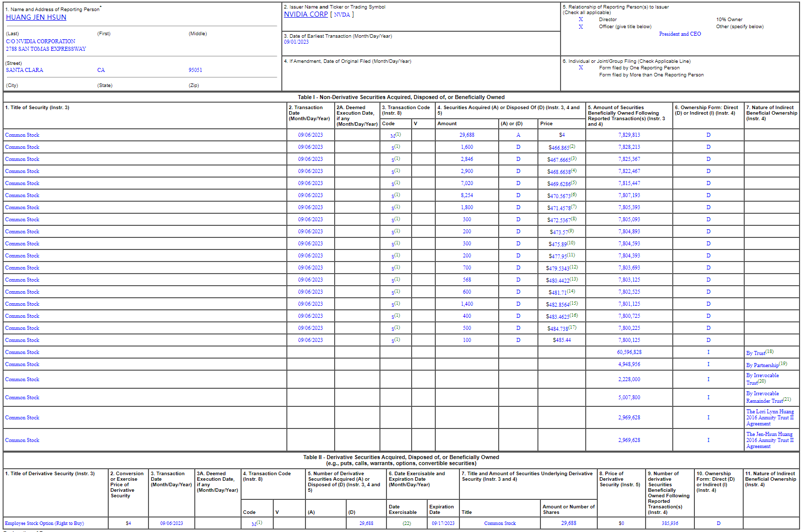Click Employee Stock Option (Right to Buy)

click(44, 523)
